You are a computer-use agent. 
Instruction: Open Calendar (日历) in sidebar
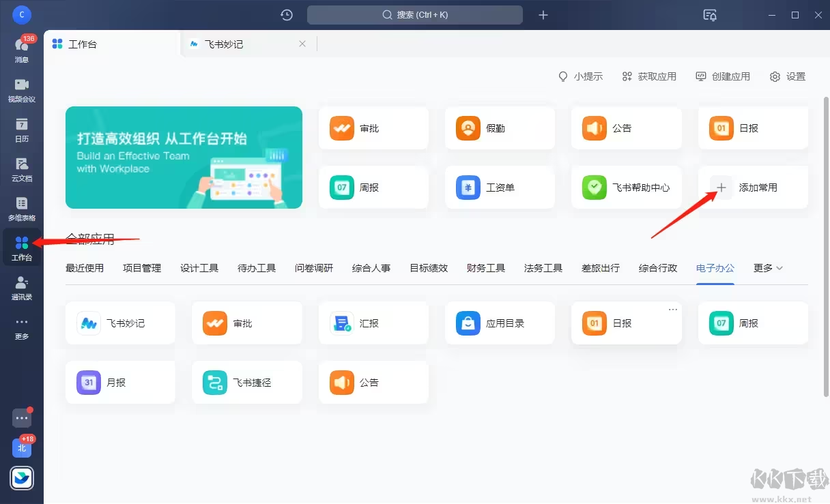point(22,129)
